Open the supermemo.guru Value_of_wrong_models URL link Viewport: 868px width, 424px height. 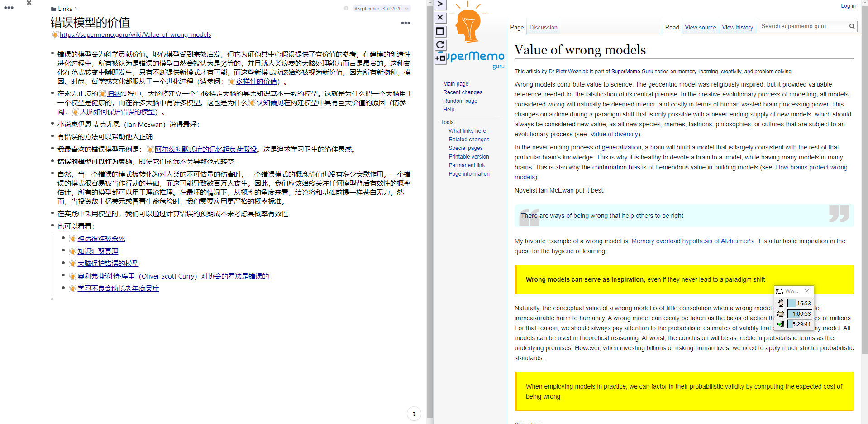(x=135, y=34)
